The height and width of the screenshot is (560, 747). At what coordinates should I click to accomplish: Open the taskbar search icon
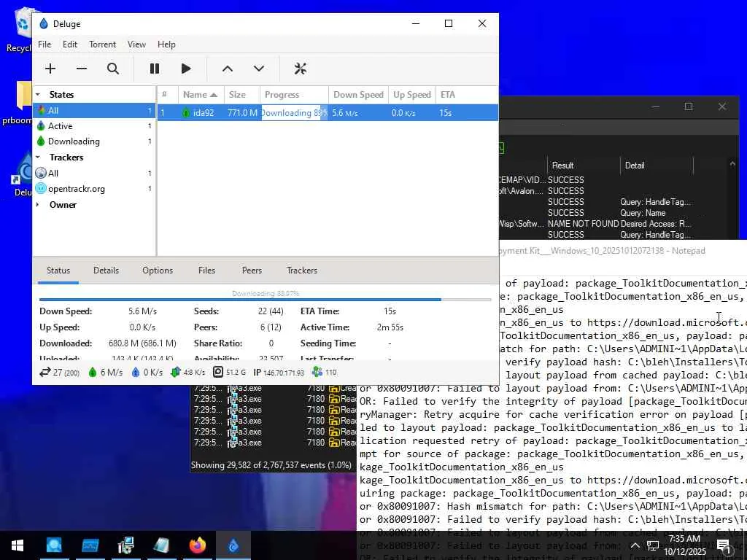coord(54,545)
